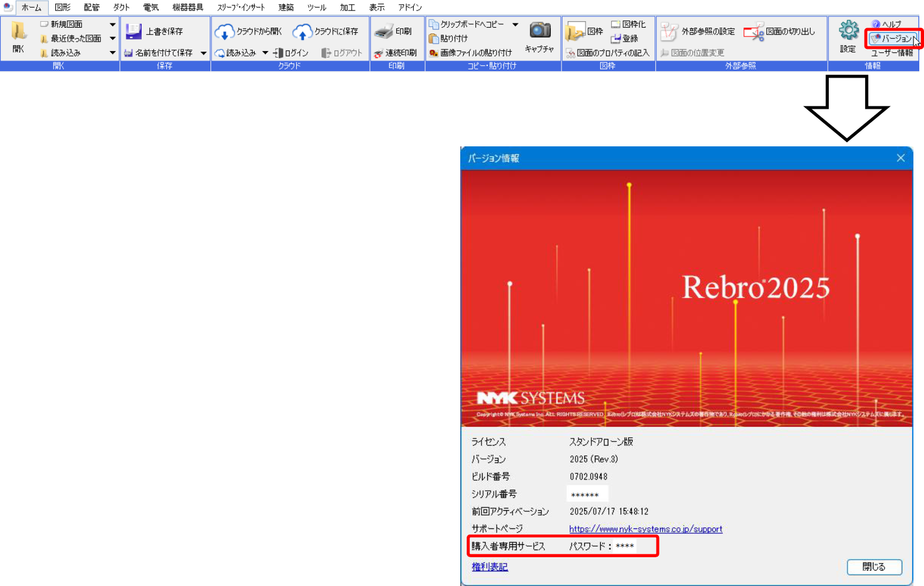The height and width of the screenshot is (586, 924).
Task: Click the 登録 register icon
Action: [615, 39]
